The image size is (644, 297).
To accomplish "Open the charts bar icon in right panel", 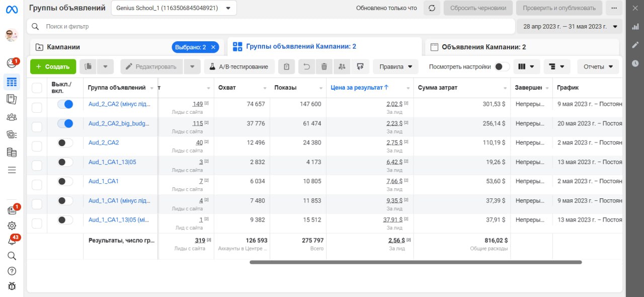I will pos(635,26).
